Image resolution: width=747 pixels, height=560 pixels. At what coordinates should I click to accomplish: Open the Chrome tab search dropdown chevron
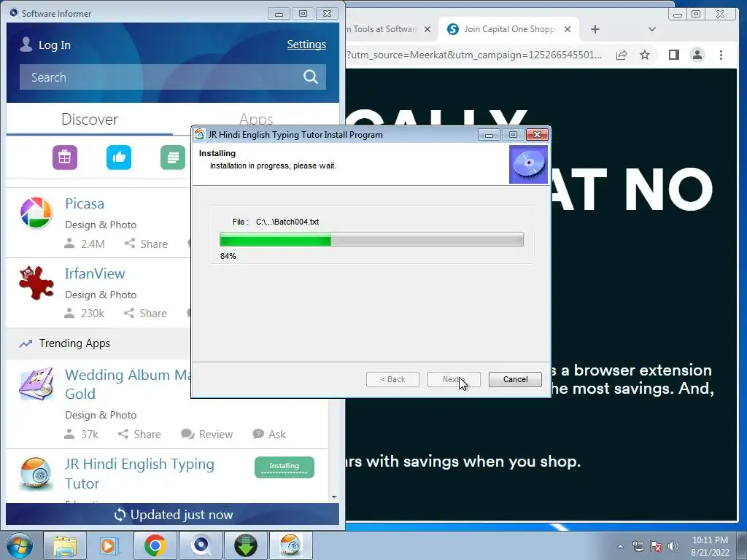[x=652, y=29]
